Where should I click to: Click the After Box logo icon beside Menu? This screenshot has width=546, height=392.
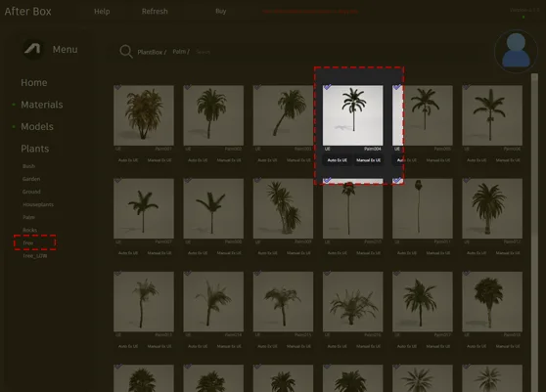[32, 49]
